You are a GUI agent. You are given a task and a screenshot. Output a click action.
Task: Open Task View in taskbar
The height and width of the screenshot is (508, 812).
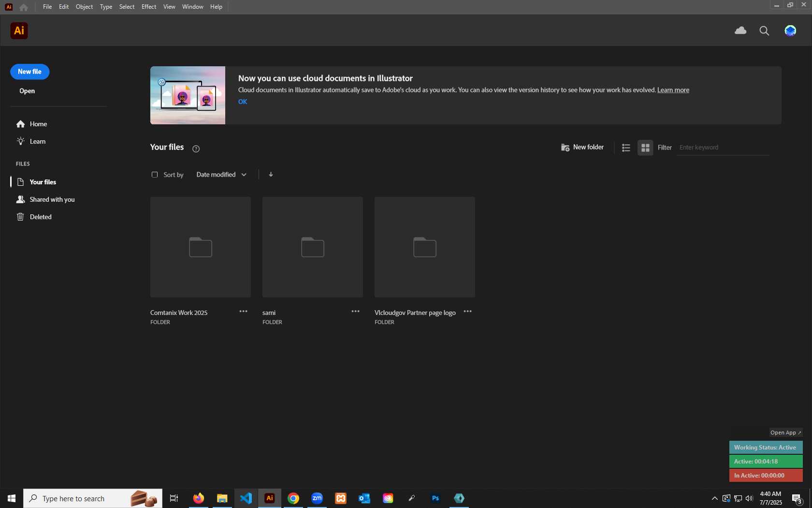174,498
